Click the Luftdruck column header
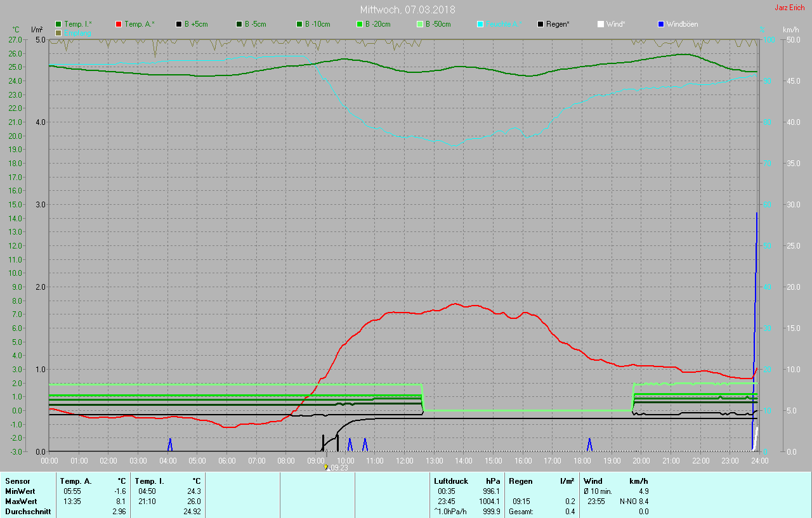 click(x=452, y=481)
